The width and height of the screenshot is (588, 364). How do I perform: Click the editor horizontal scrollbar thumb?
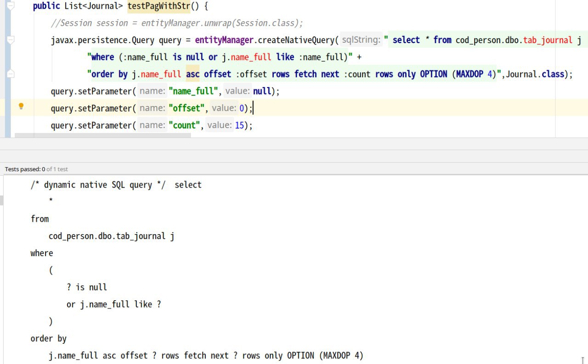pyautogui.click(x=102, y=135)
